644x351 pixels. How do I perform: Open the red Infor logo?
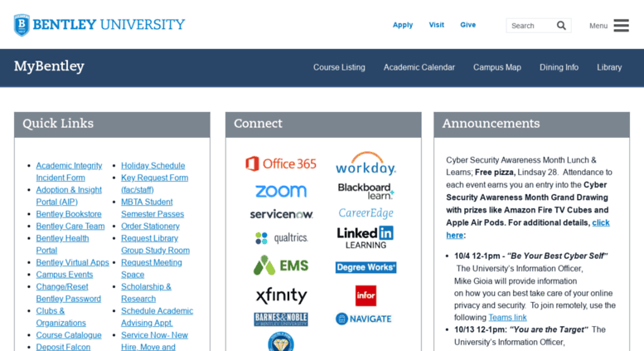coord(366,295)
